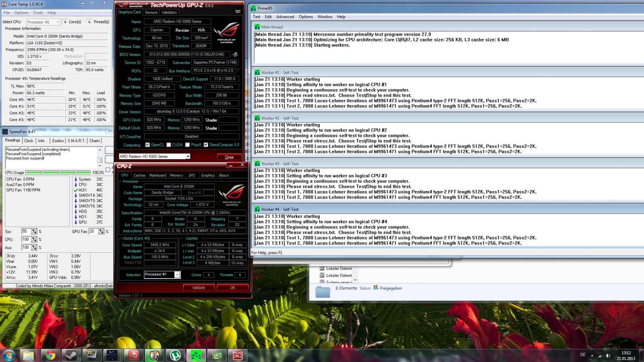Viewport: 644px width, 362px height.
Task: Toggle the OpenCL checkbox
Action: pyautogui.click(x=147, y=145)
